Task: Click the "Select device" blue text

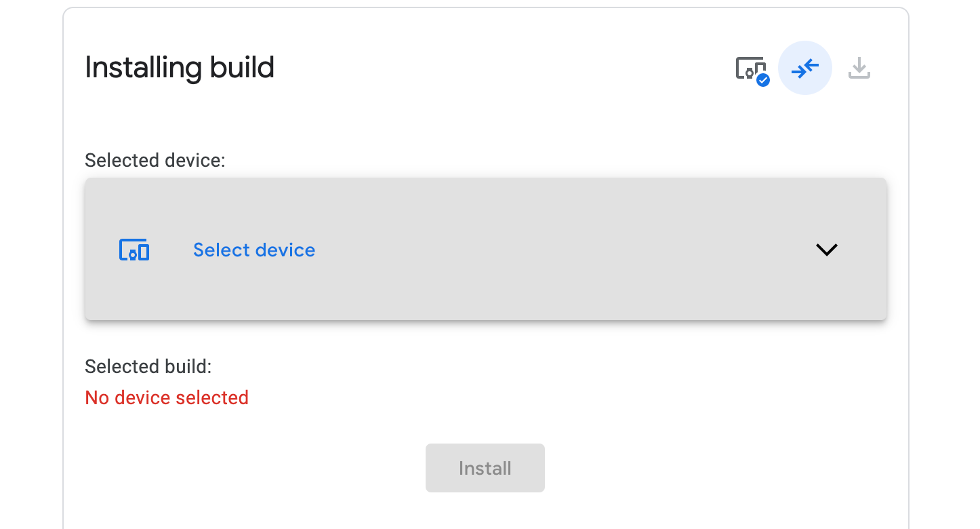Action: tap(254, 250)
